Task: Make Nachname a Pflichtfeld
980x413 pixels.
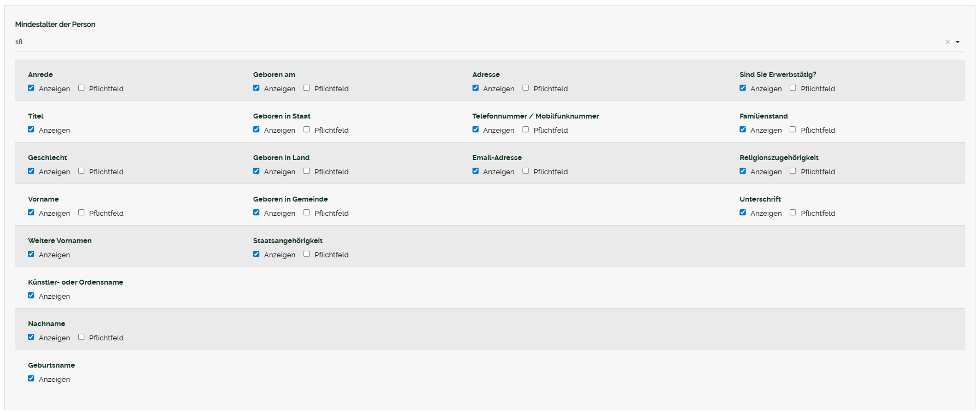Action: [x=81, y=337]
